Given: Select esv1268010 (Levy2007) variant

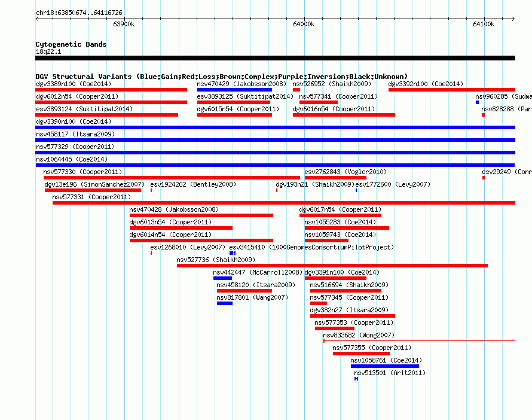Looking at the screenshot, I should coord(151,253).
